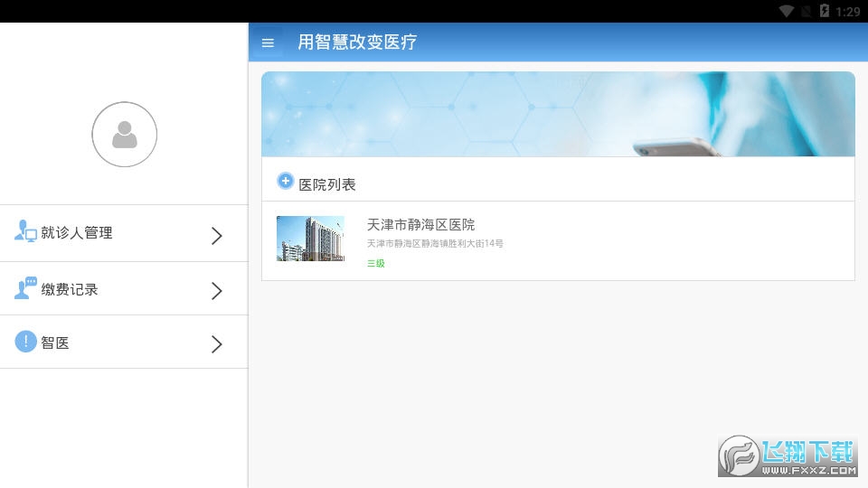Open 智医 menu item
Image resolution: width=868 pixels, height=488 pixels.
click(x=124, y=342)
